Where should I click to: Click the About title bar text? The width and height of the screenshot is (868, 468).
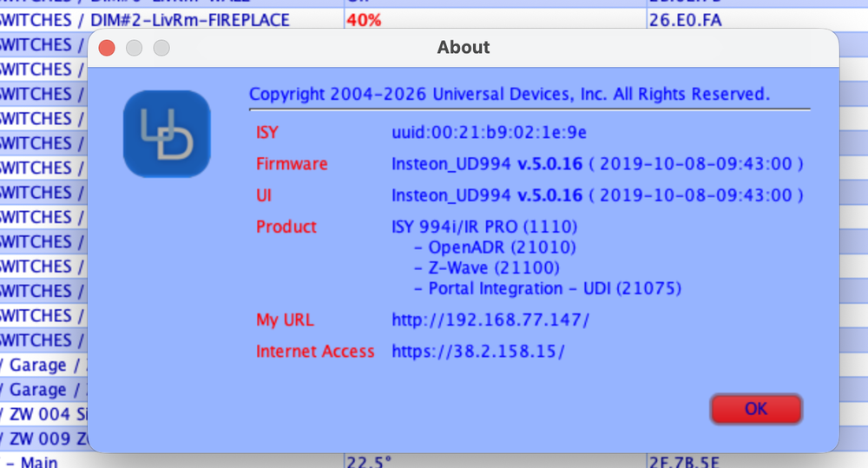click(464, 48)
